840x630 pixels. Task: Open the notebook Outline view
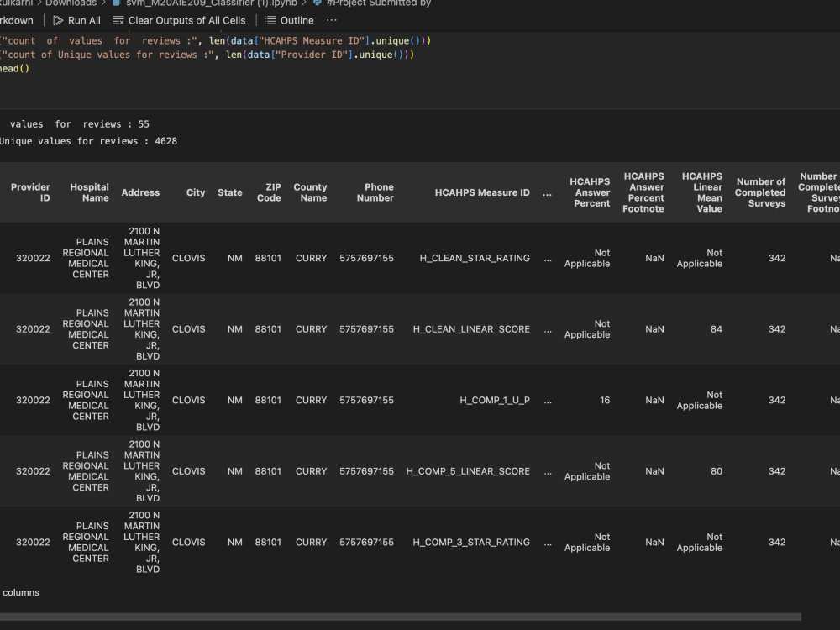tap(289, 20)
